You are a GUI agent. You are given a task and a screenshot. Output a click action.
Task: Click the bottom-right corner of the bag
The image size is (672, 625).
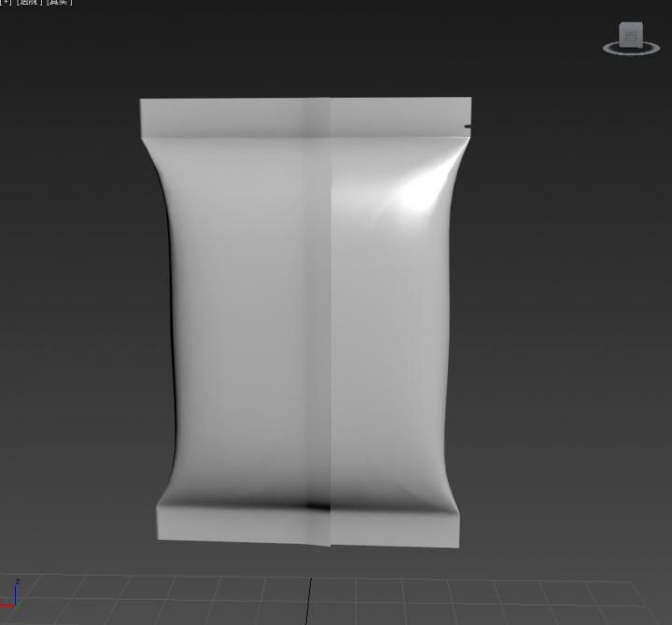(457, 544)
